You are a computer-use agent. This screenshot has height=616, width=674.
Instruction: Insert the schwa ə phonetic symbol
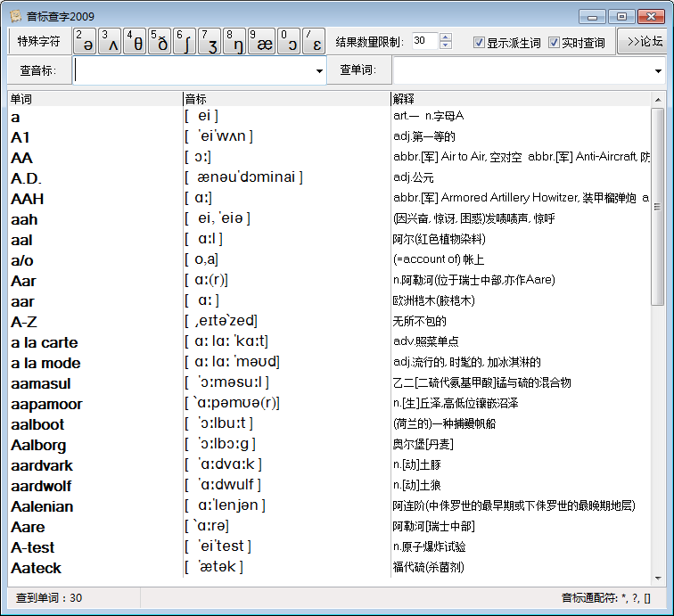point(84,41)
